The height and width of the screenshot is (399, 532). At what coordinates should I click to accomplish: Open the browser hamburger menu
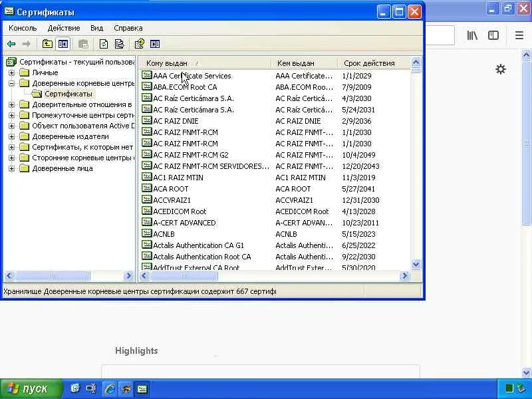click(x=519, y=35)
